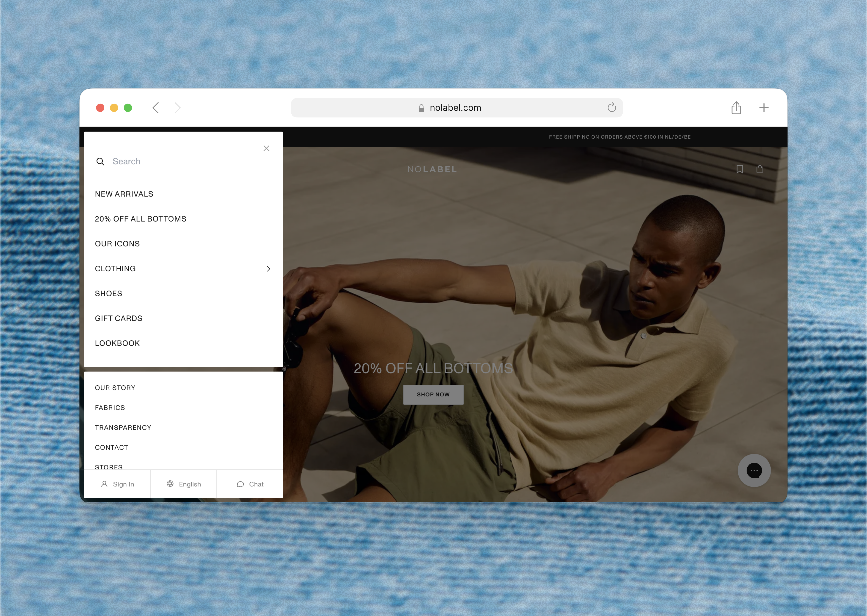The height and width of the screenshot is (616, 867).
Task: Click the browser back arrow
Action: click(x=156, y=108)
